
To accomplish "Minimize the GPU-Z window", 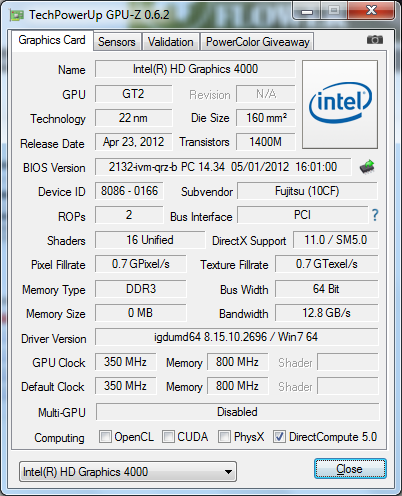I will (x=307, y=12).
